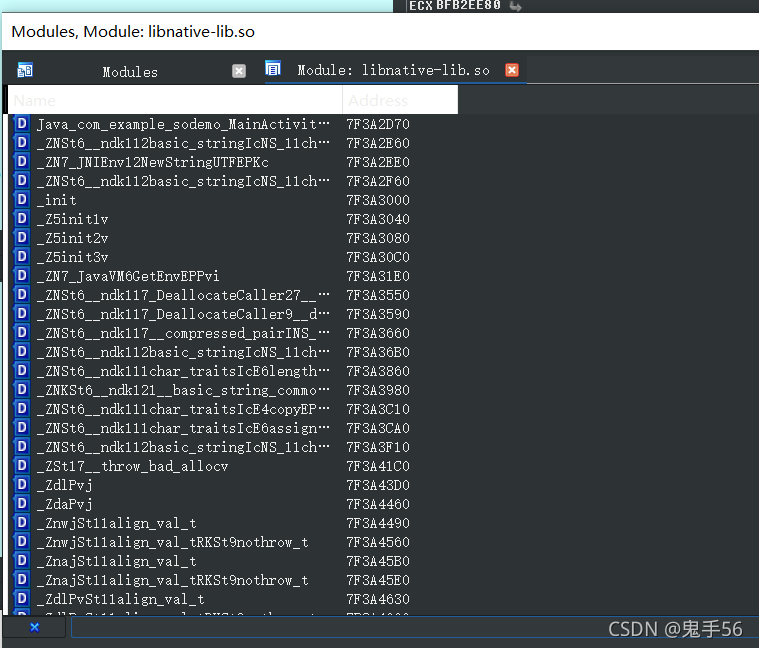Click D icon of _Z5init2v row
Viewport: 759px width, 648px height.
tap(22, 238)
